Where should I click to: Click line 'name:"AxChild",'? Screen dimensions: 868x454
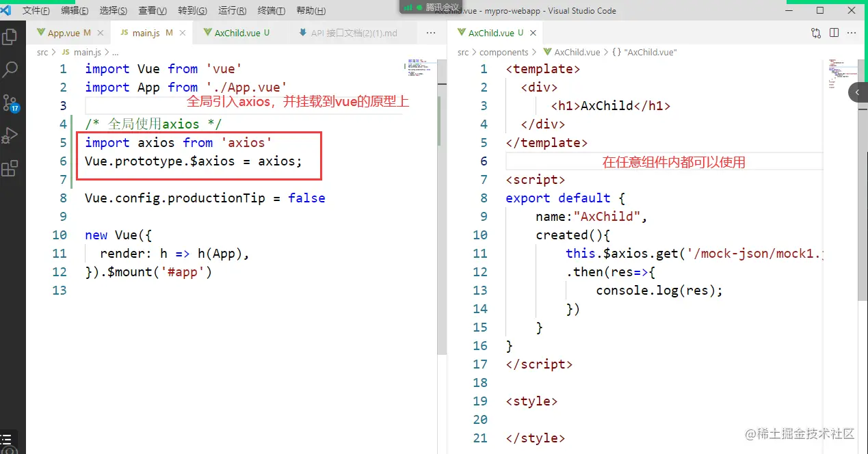point(592,217)
